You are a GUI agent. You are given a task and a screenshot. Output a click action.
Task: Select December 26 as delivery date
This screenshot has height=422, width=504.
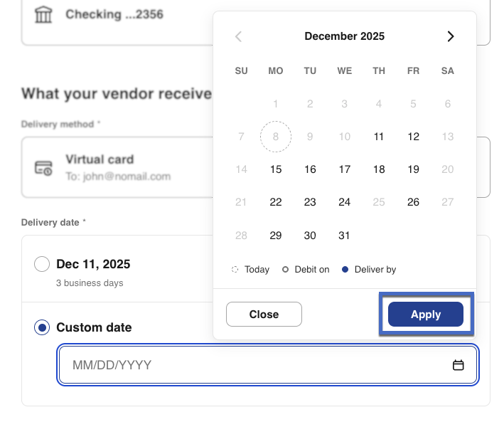click(x=413, y=202)
